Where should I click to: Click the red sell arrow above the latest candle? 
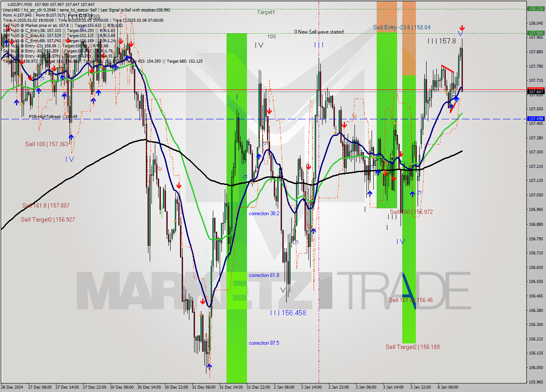click(462, 28)
